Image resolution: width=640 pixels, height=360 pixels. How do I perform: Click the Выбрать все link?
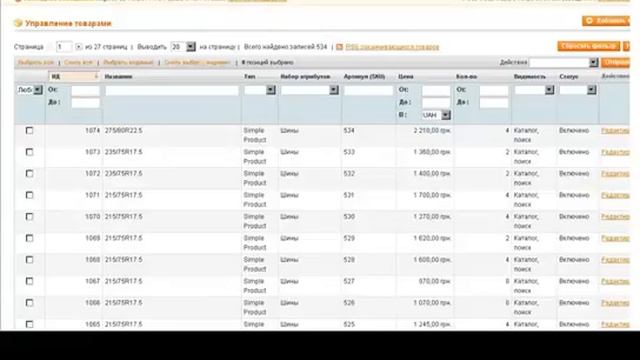click(x=36, y=62)
